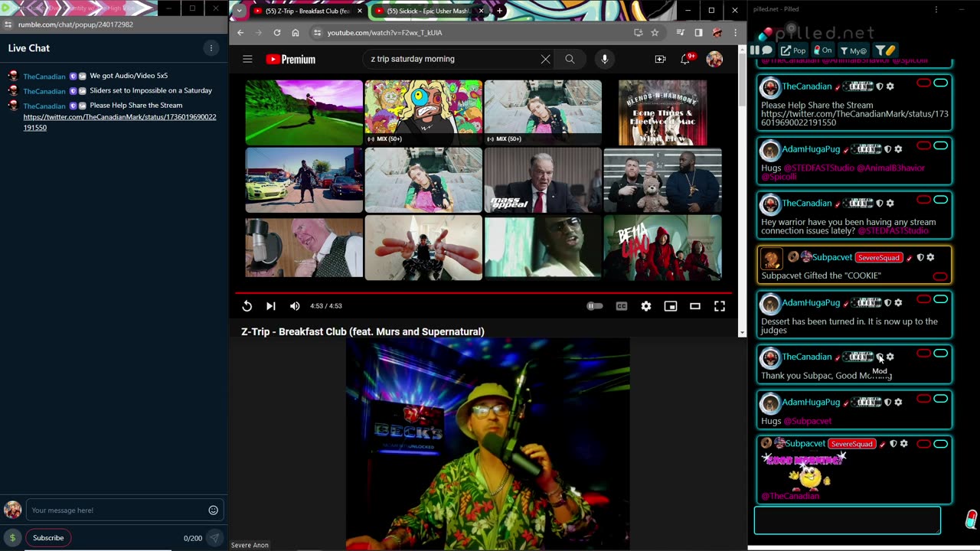Replay the Z-Trip video
The width and height of the screenshot is (980, 551).
point(247,306)
